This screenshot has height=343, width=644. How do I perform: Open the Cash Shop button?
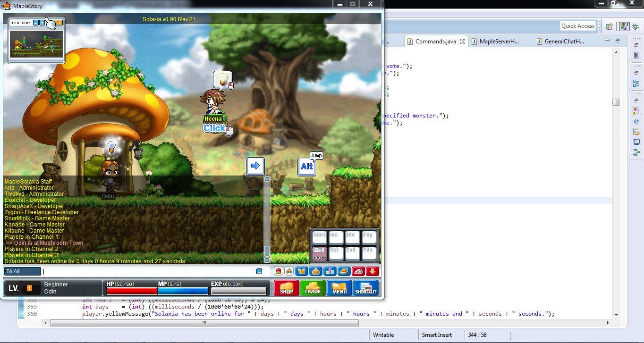tap(287, 288)
